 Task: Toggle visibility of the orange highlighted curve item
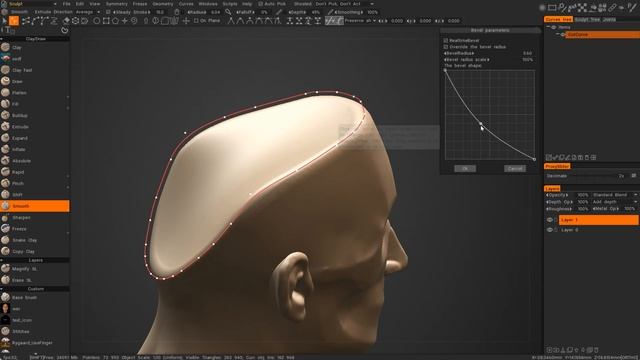(563, 35)
